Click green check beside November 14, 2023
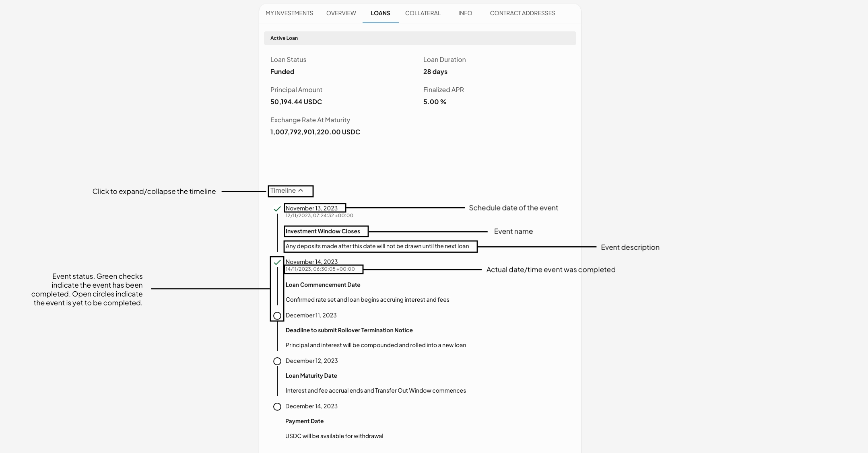The image size is (868, 453). click(x=277, y=262)
